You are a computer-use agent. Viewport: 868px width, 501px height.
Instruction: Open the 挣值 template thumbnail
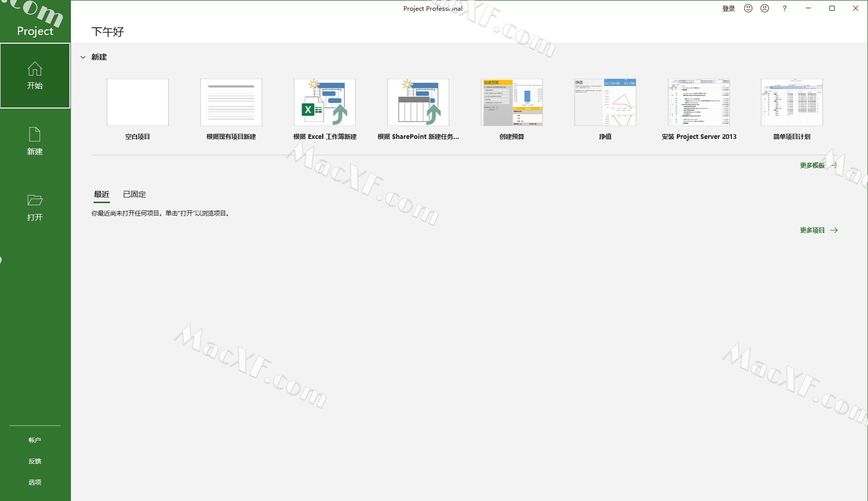605,102
